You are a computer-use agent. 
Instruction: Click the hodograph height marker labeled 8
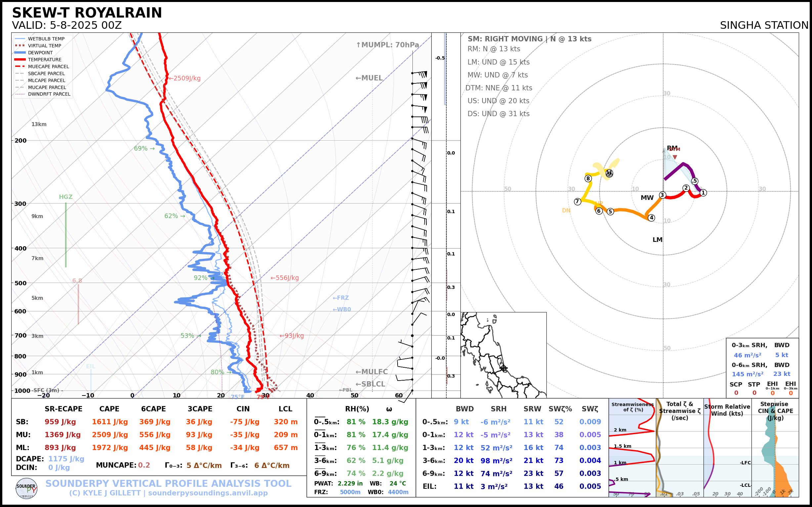[x=588, y=178]
